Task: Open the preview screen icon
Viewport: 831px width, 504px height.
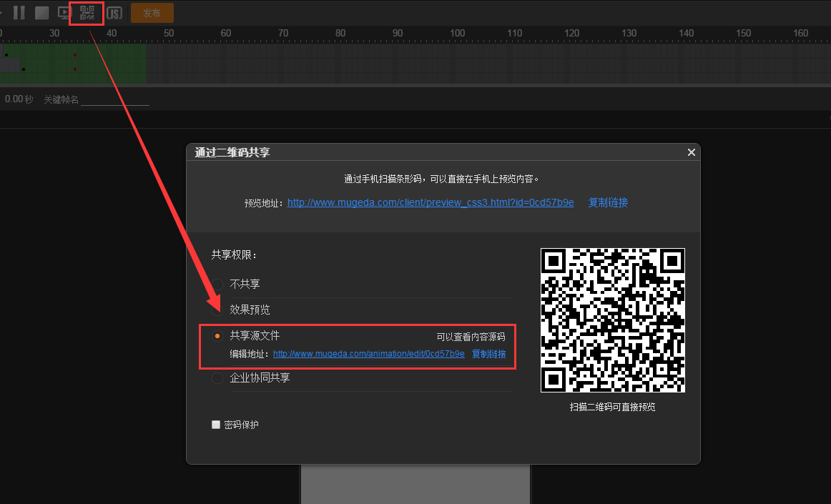Action: point(64,13)
